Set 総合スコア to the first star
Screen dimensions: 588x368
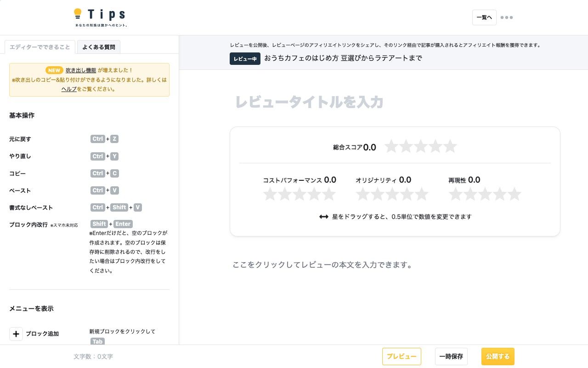click(391, 146)
